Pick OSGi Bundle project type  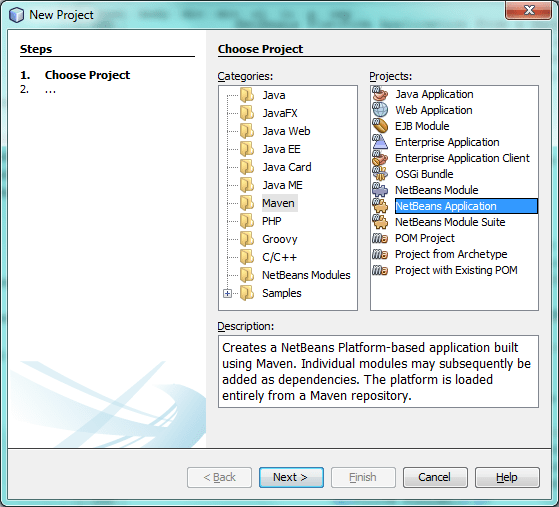pyautogui.click(x=424, y=174)
